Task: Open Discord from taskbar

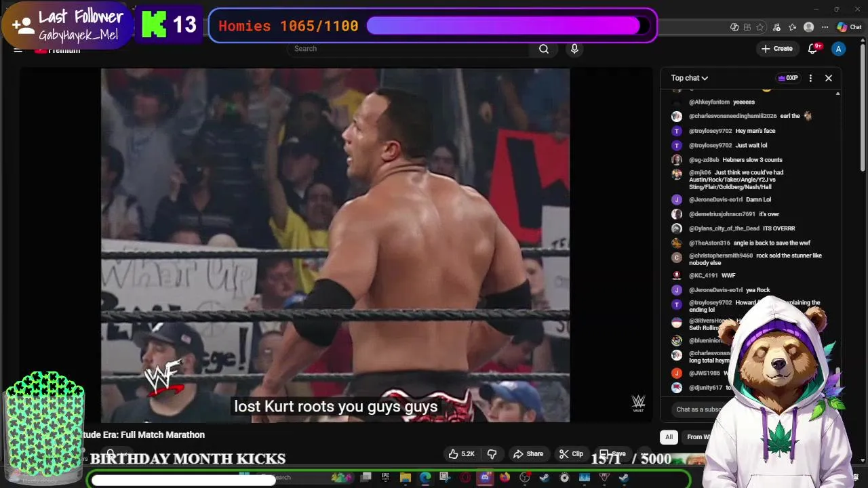Action: click(485, 477)
